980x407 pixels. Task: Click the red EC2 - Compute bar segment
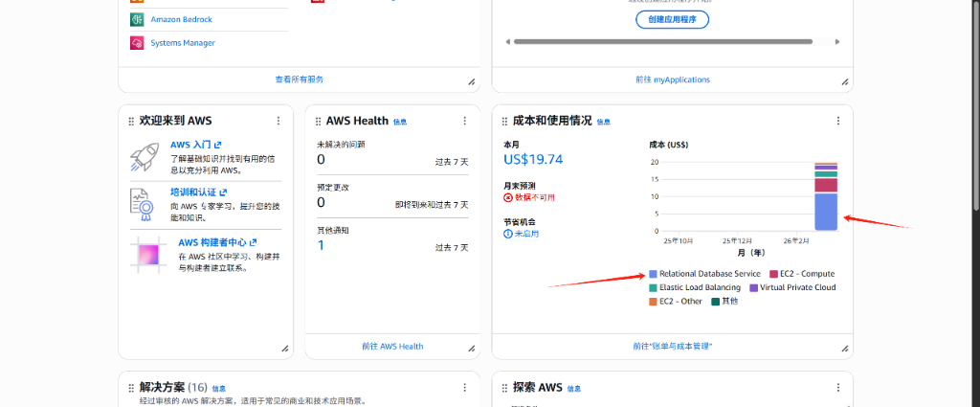826,186
